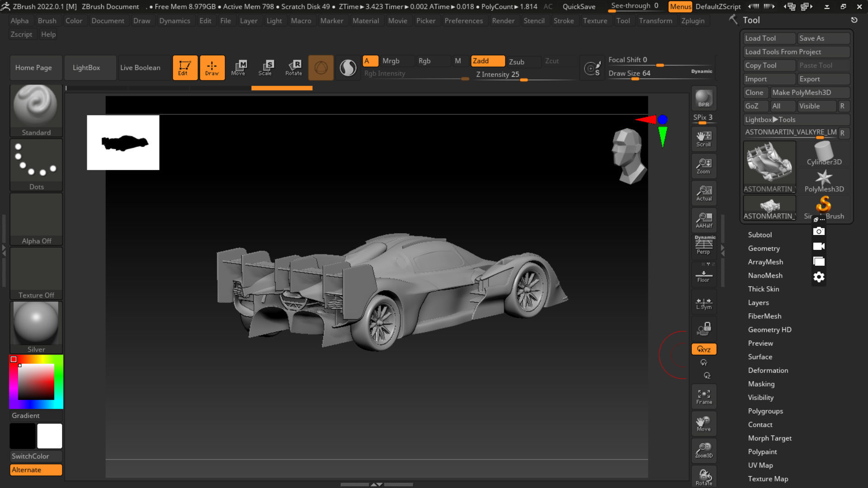The width and height of the screenshot is (868, 488).
Task: Open the settings gear icon
Action: point(819,277)
